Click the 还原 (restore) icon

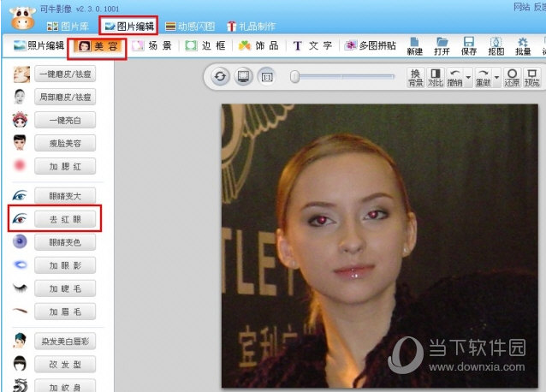[x=513, y=77]
